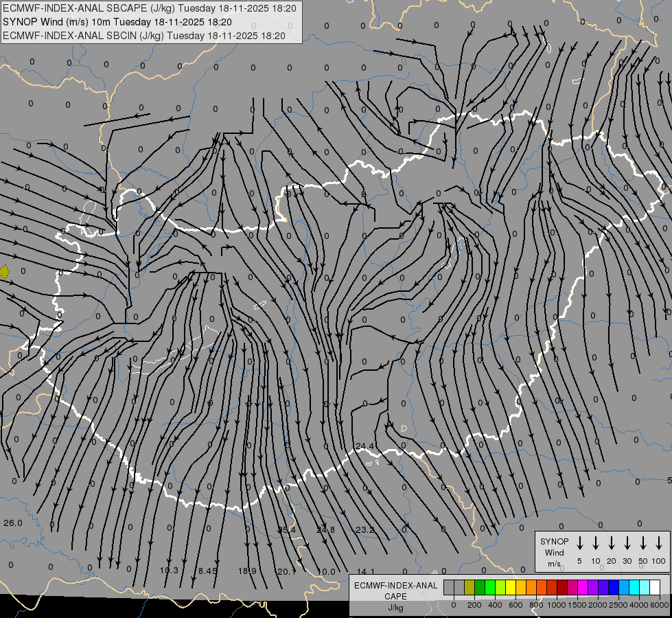This screenshot has height=618, width=672.
Task: Click the 50 m/s wind arrow in legend
Action: click(x=643, y=543)
